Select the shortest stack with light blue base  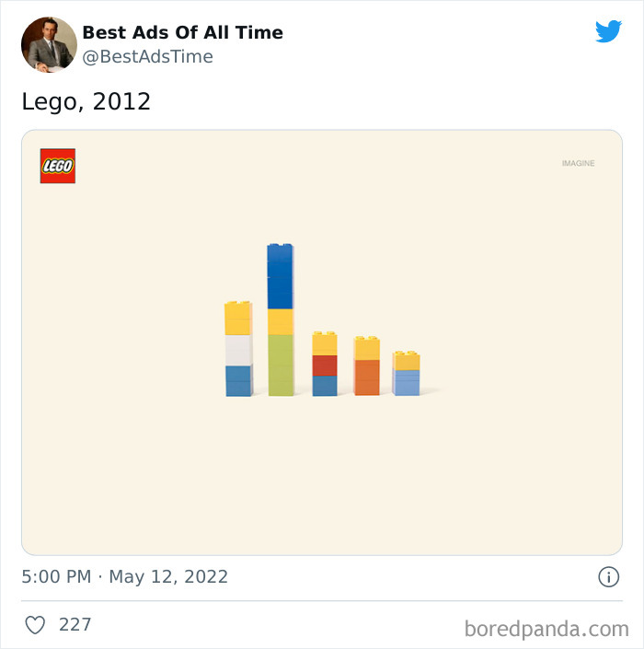tap(406, 374)
